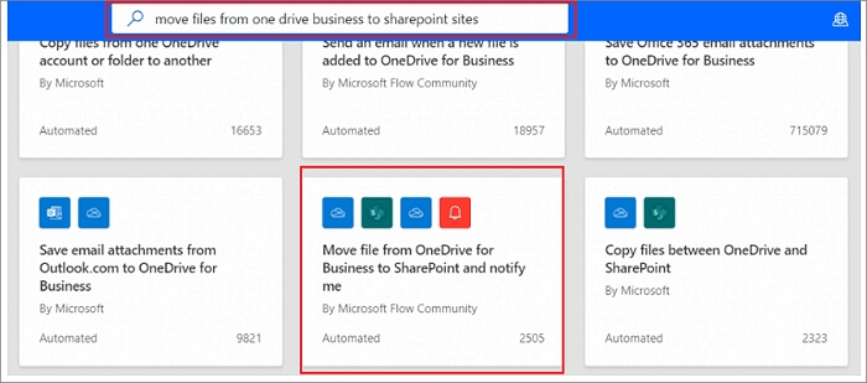Click 'By Microsoft' on Copy files from one OneDrive card
867x383 pixels.
tap(71, 83)
